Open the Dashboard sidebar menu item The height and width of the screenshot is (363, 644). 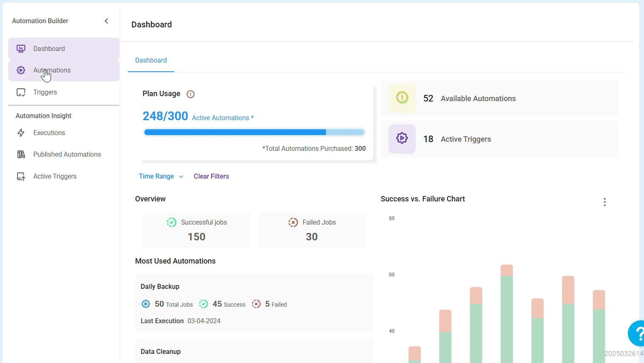[x=64, y=48]
